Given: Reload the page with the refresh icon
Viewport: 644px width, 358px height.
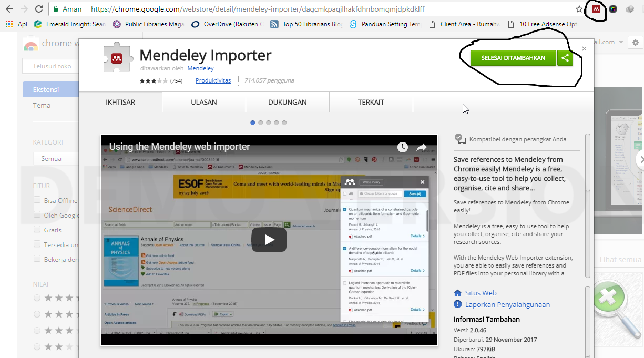Looking at the screenshot, I should coord(39,9).
